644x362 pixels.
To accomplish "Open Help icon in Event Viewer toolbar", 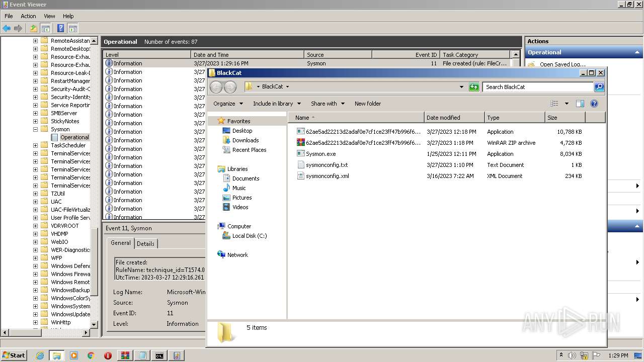I will coord(61,29).
